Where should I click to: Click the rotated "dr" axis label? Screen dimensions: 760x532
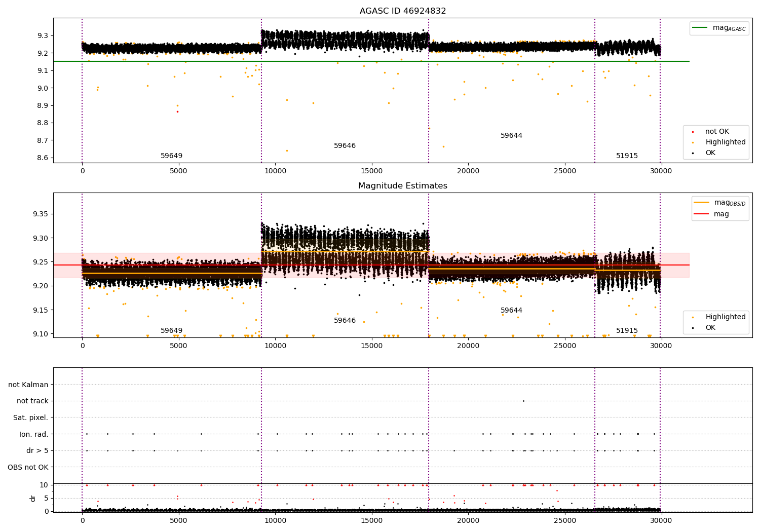[33, 498]
